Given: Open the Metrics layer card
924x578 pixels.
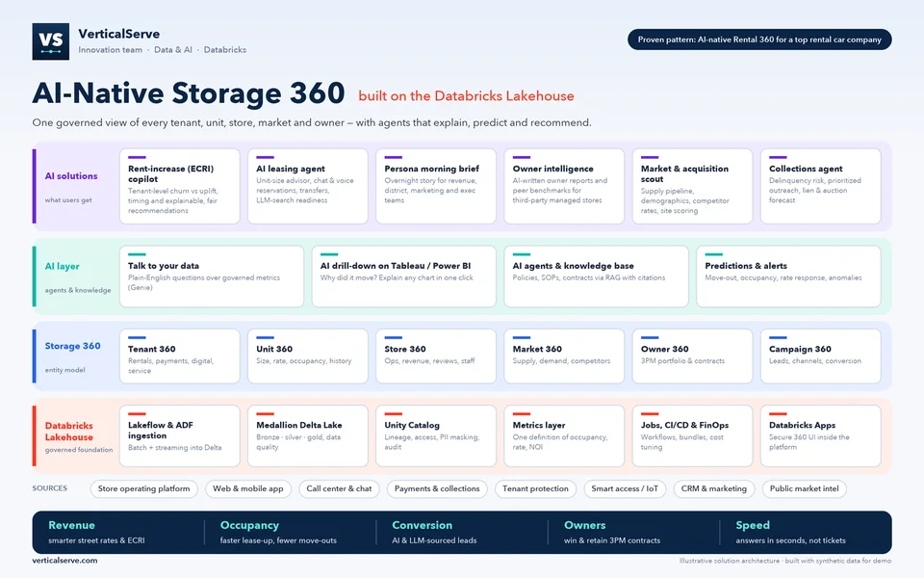Looking at the screenshot, I should point(564,435).
